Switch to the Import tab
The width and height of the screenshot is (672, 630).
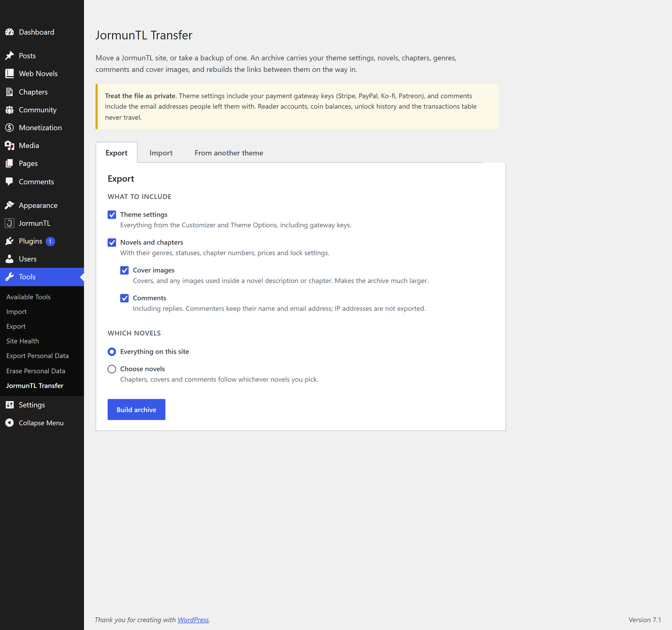(x=161, y=153)
